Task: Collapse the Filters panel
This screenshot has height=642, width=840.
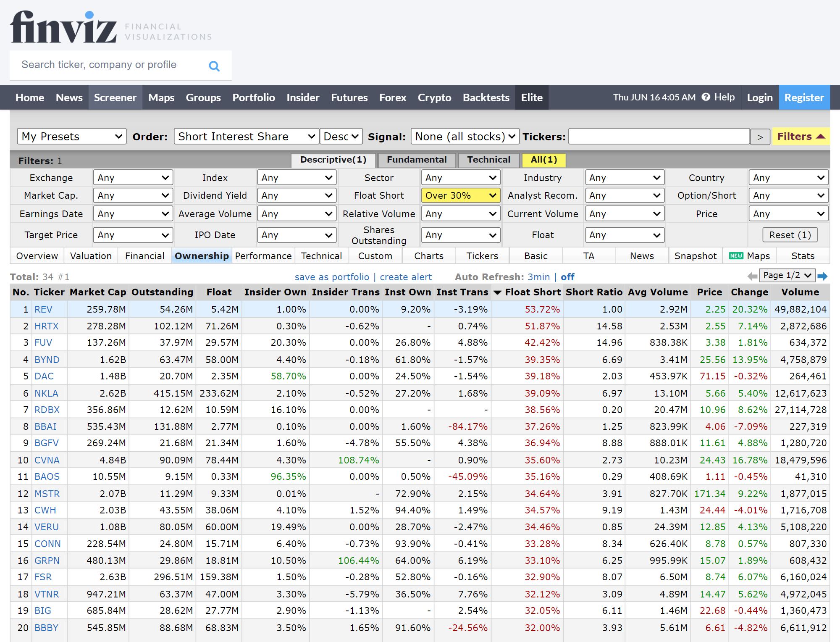Action: (x=801, y=137)
